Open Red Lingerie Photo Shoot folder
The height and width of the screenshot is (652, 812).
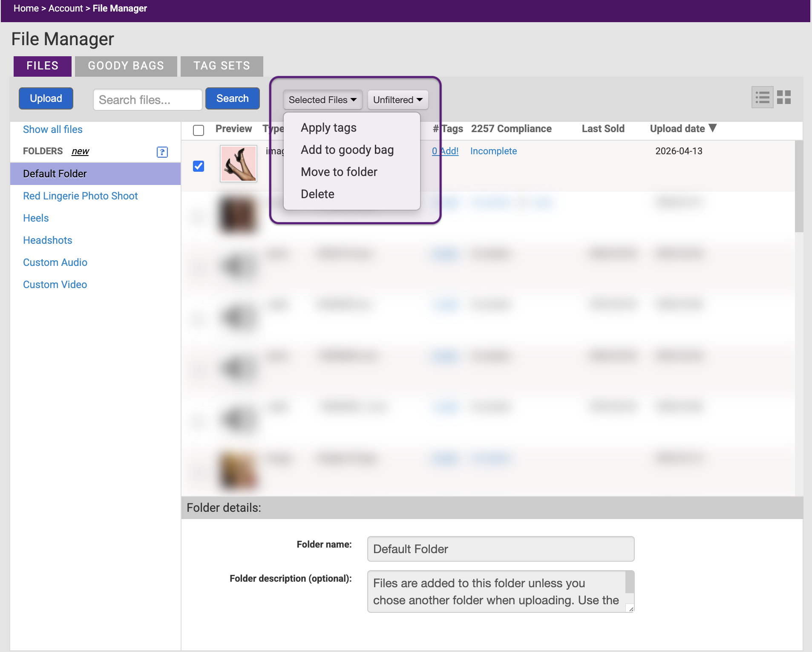click(x=81, y=196)
